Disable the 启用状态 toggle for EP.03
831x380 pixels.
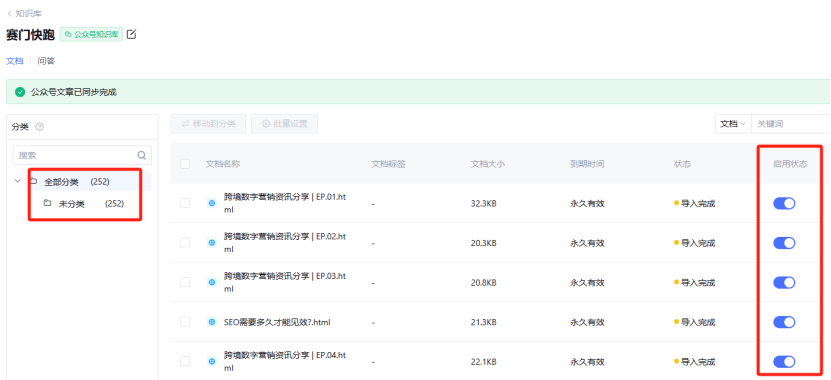point(784,282)
